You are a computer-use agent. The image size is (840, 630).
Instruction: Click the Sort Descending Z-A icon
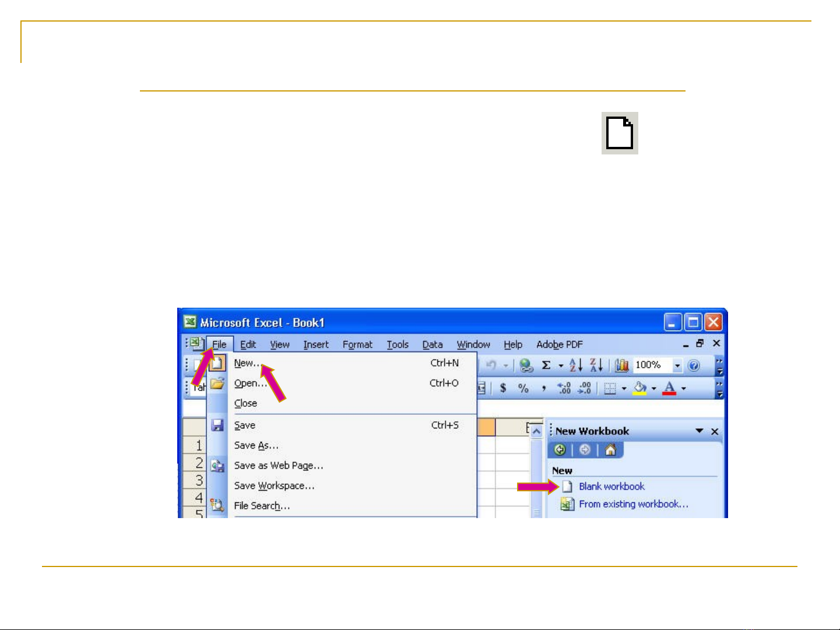tap(596, 365)
